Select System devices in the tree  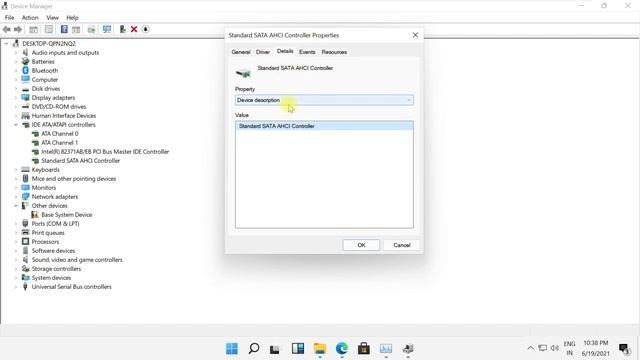point(51,278)
